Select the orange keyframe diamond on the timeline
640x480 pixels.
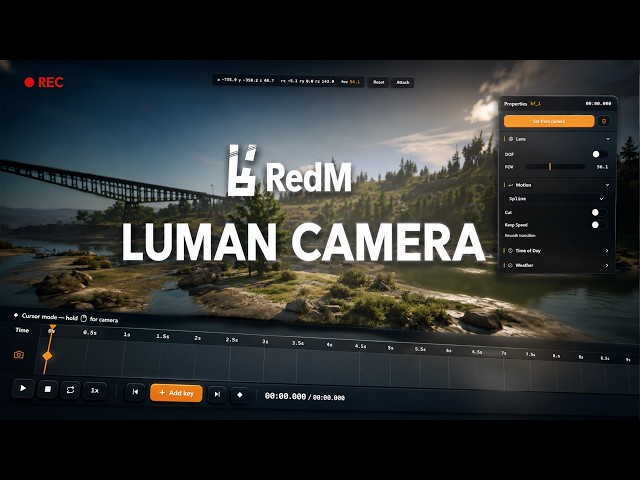(x=47, y=356)
